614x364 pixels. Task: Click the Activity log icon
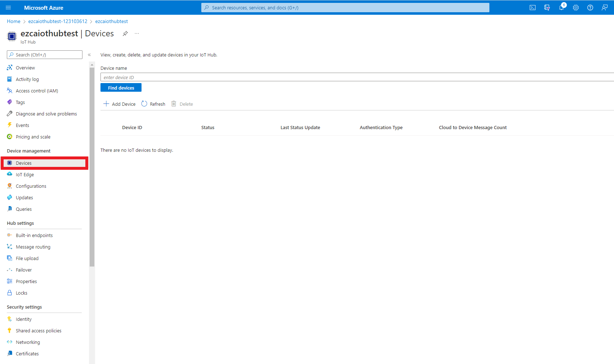tap(10, 79)
